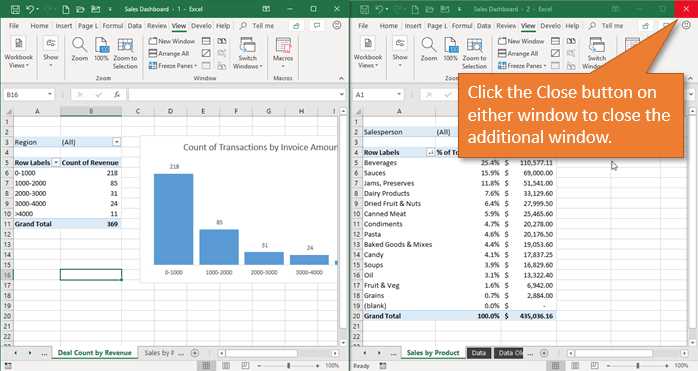
Task: Click New Window in right Excel window
Action: pyautogui.click(x=521, y=41)
